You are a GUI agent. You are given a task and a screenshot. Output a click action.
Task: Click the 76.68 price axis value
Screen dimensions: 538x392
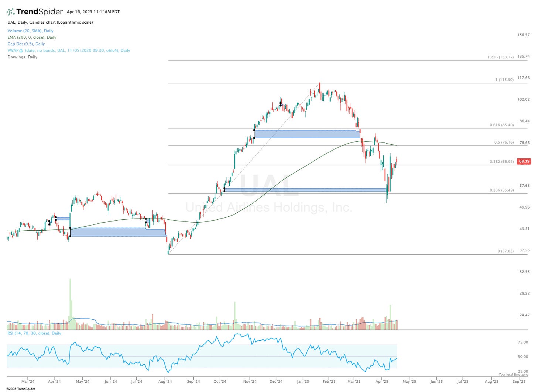[524, 142]
